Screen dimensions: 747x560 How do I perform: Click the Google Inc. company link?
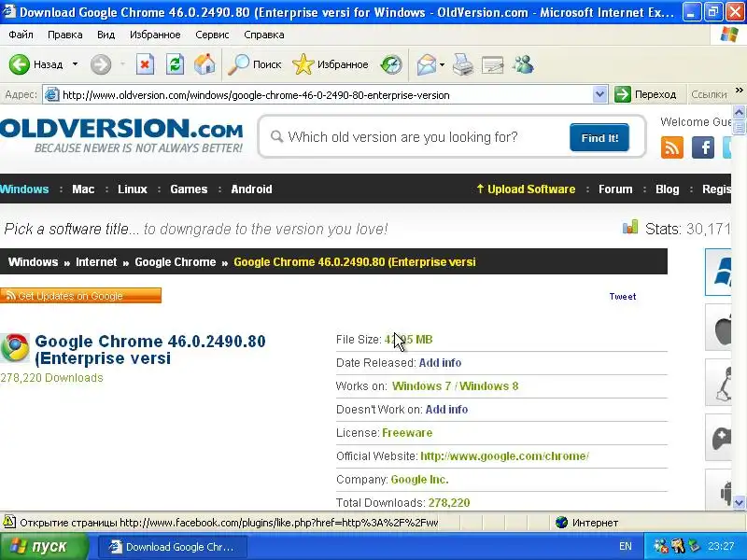[419, 480]
